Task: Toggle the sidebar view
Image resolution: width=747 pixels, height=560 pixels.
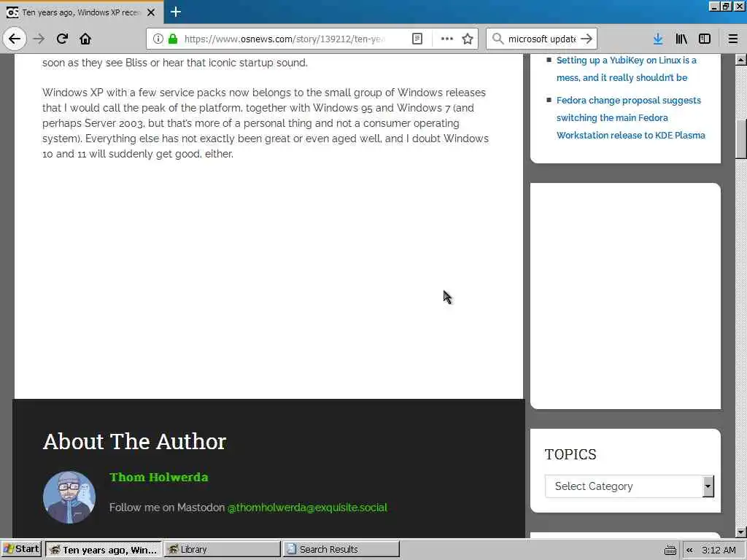Action: 705,39
